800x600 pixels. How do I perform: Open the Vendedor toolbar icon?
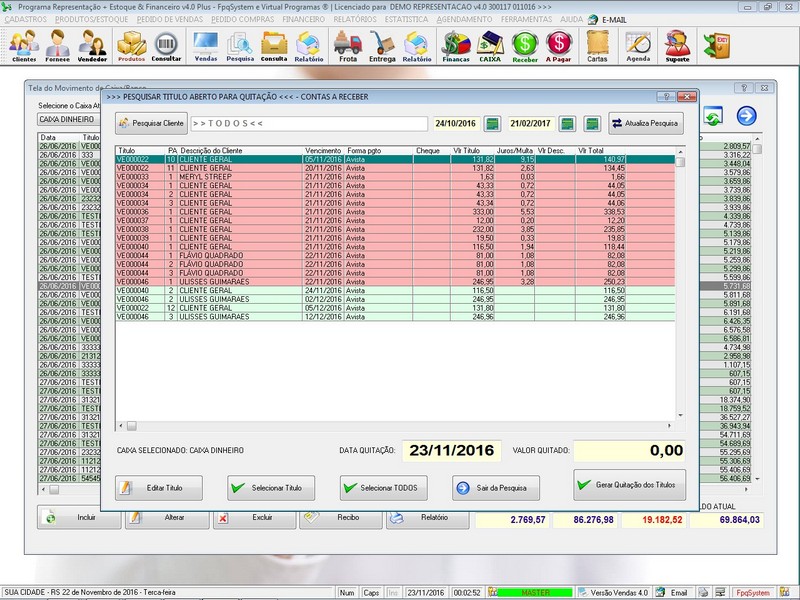pyautogui.click(x=92, y=45)
